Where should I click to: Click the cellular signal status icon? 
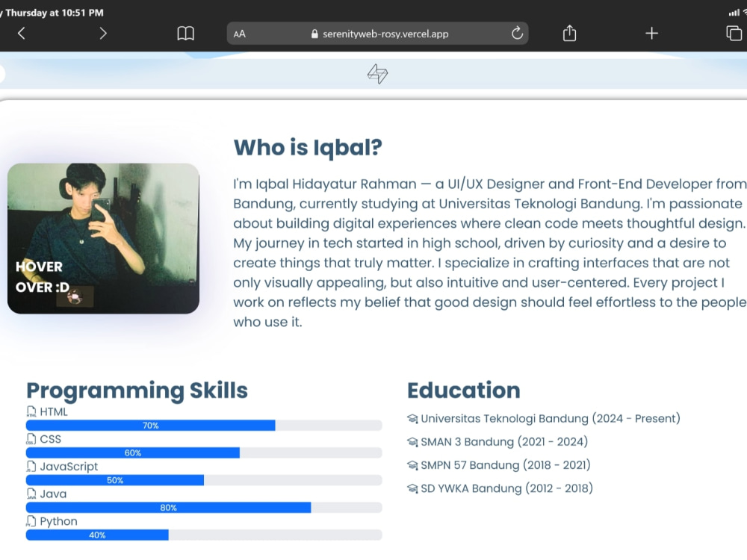734,13
